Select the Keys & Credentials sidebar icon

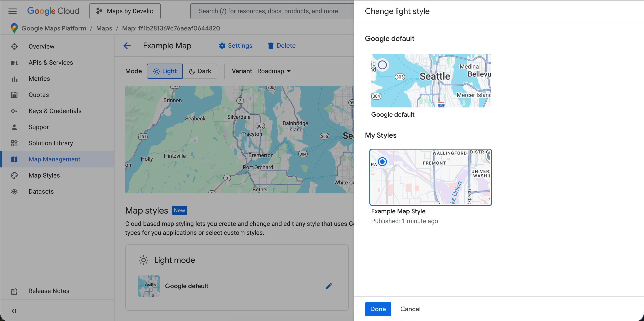coord(14,111)
